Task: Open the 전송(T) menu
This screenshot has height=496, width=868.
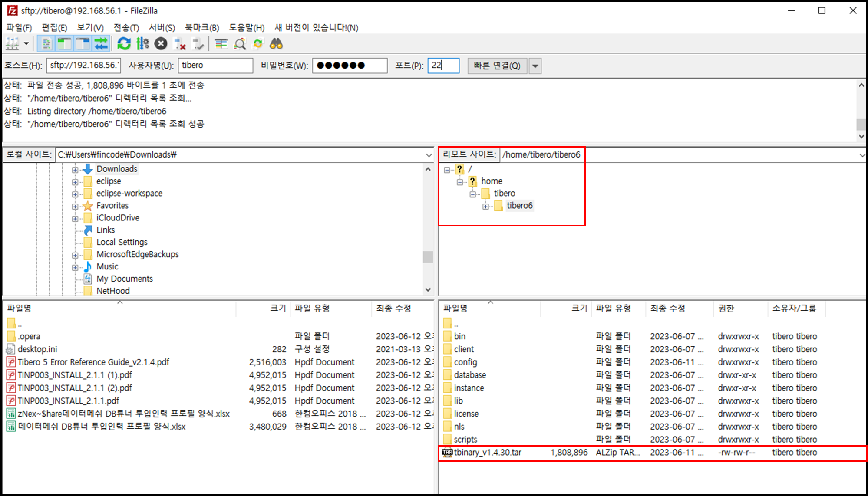Action: (x=126, y=28)
